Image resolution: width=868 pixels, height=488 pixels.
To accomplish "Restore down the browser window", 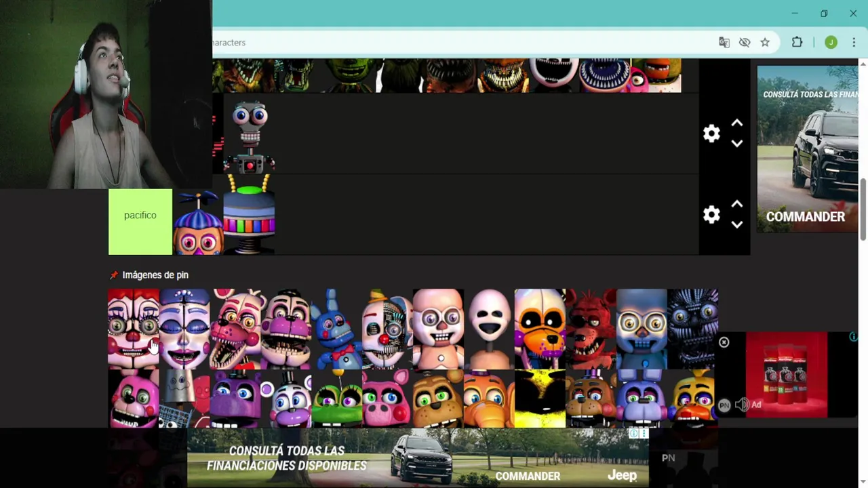I will (824, 14).
